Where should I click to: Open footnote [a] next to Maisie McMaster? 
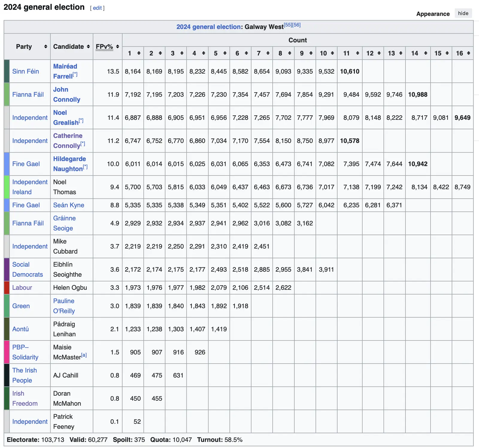pyautogui.click(x=84, y=355)
